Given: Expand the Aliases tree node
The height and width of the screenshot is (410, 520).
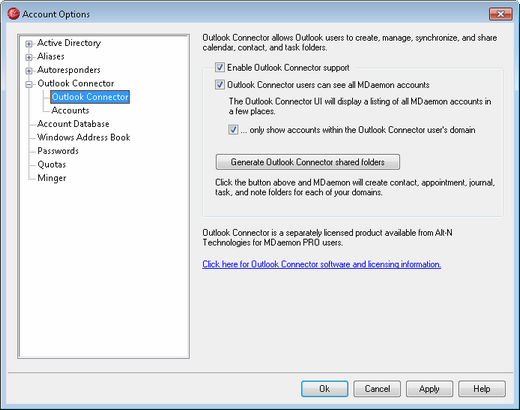Looking at the screenshot, I should [x=29, y=57].
